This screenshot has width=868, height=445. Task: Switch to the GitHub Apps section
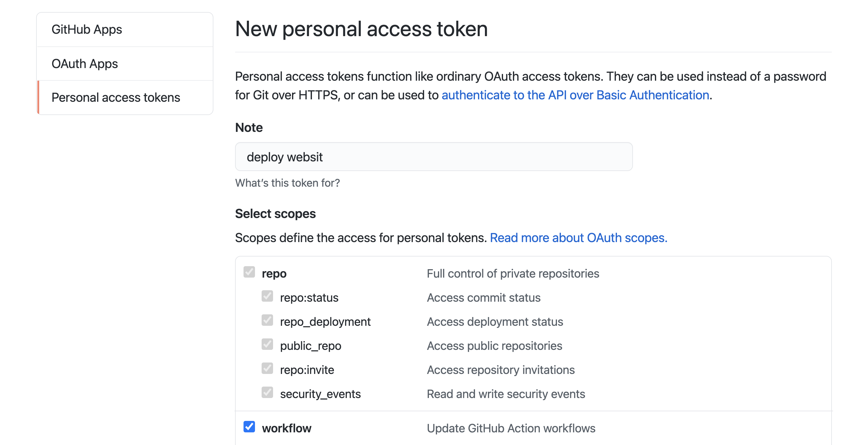point(86,29)
